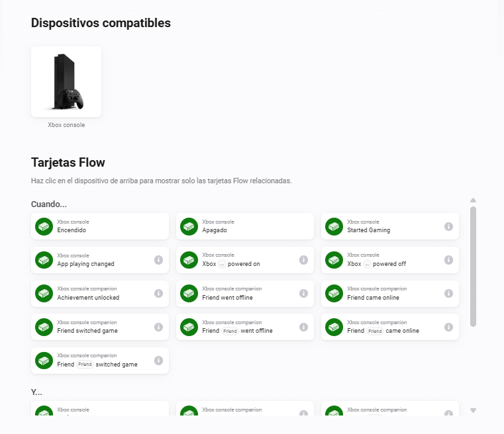
Task: Open info icon for App playing changed
Action: 158,260
